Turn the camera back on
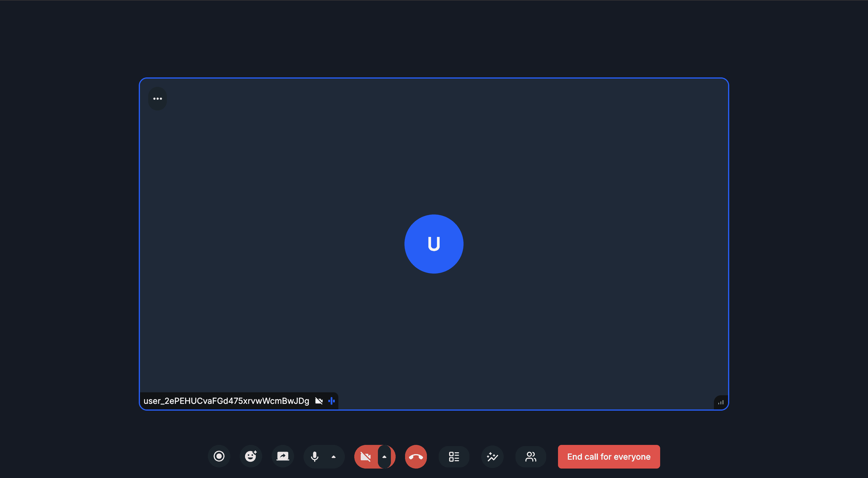The width and height of the screenshot is (868, 478). click(366, 457)
